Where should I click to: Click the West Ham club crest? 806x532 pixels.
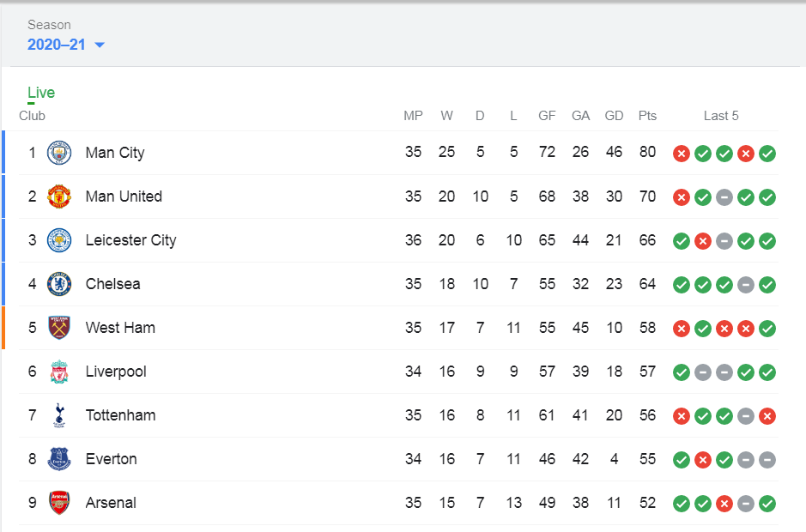coord(59,328)
